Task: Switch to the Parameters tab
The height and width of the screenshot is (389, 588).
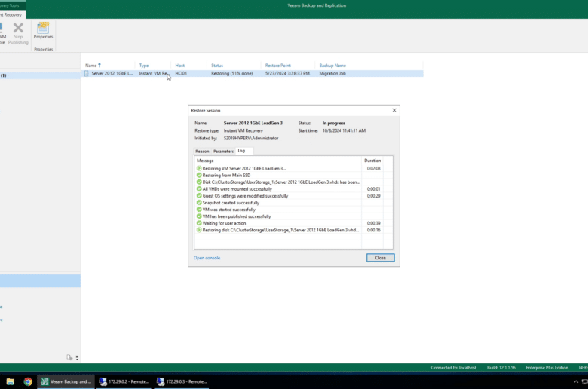Action: coord(223,152)
